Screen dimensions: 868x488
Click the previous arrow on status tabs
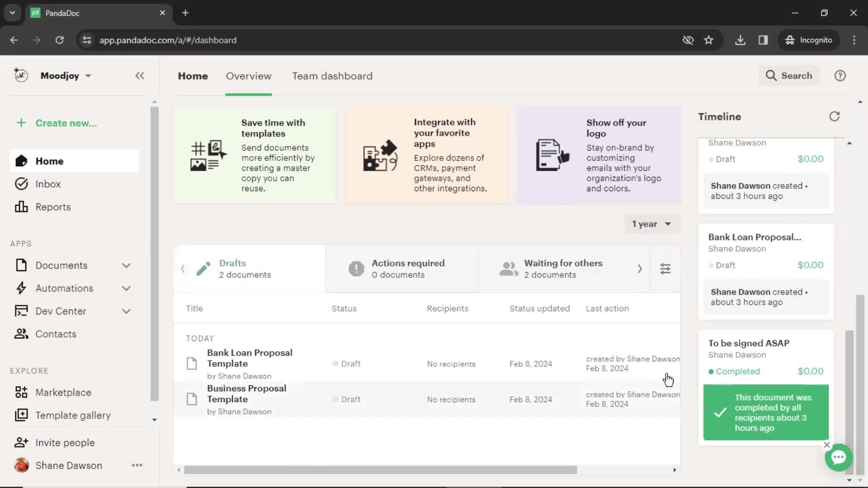coord(183,269)
